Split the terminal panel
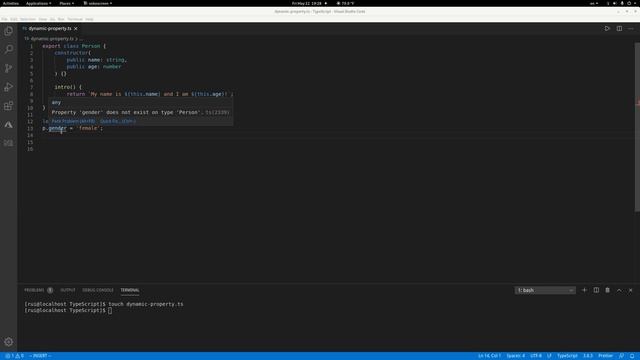640x360 pixels. [596, 290]
